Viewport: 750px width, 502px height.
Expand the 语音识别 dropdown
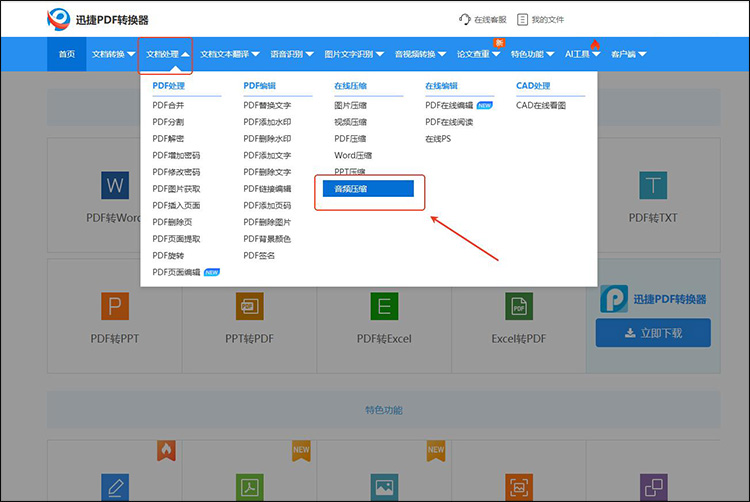291,54
